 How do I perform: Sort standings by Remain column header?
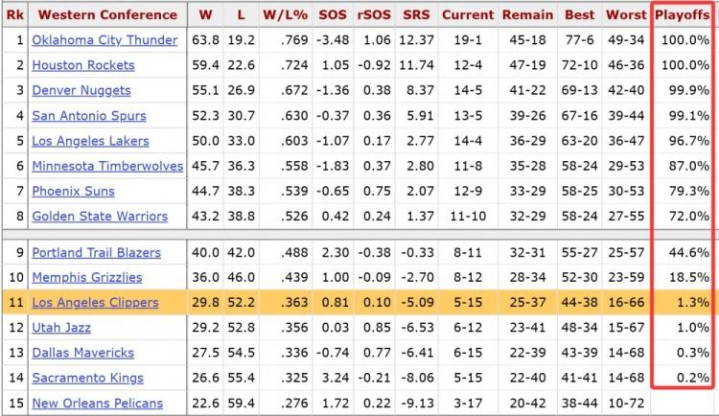click(527, 15)
